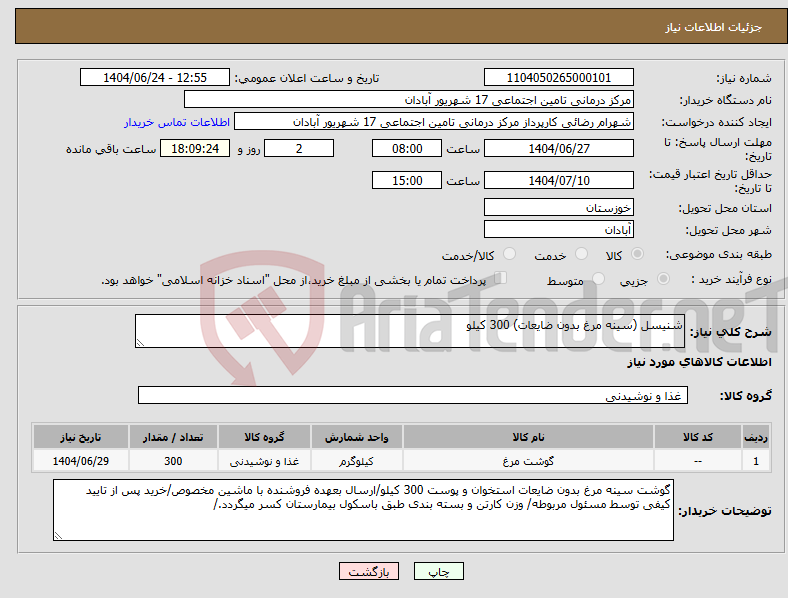
Task: Click the goods group field غذا و نوشیدنی
Action: [413, 395]
